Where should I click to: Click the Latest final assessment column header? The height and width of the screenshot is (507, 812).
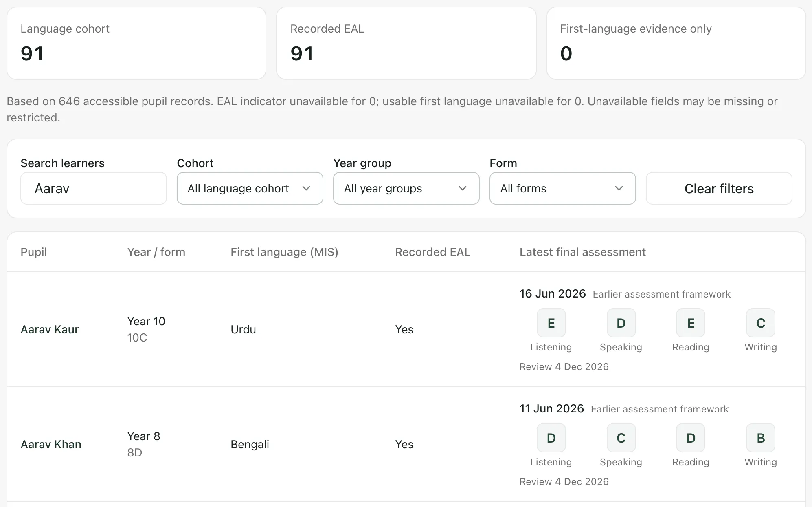click(583, 252)
